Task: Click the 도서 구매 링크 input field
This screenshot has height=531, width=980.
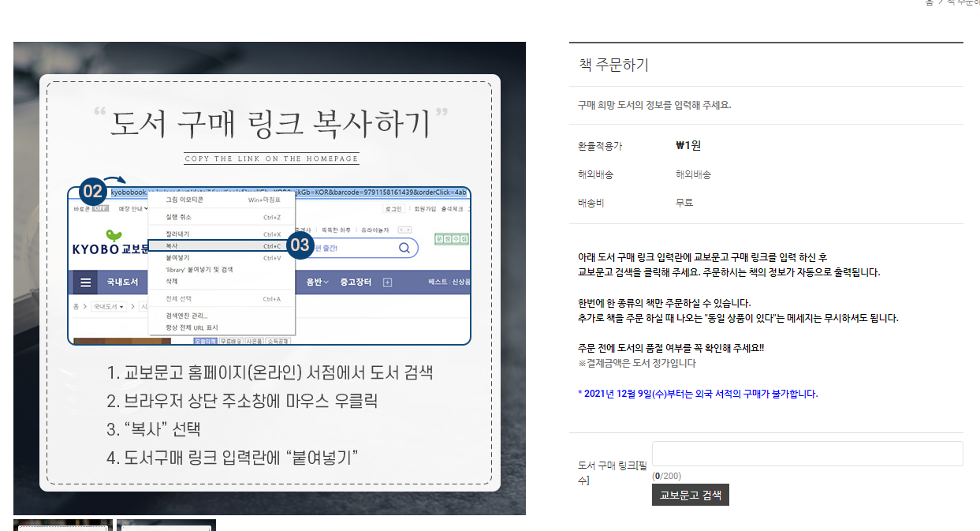Action: 806,454
